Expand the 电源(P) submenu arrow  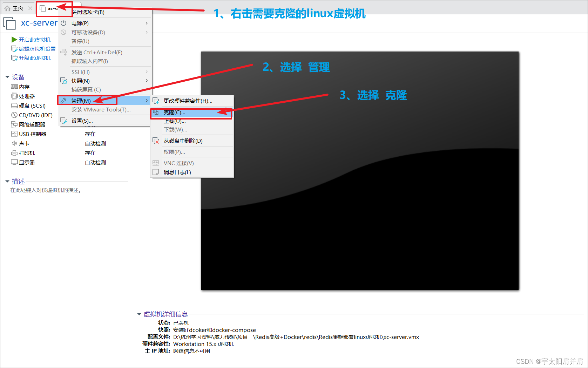(147, 23)
